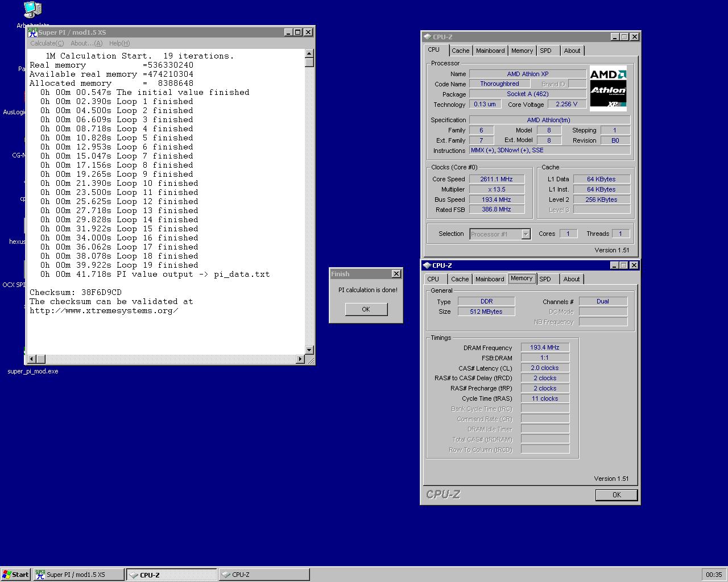Image resolution: width=728 pixels, height=582 pixels.
Task: Click Super PI horizontal scrollbar right arrow
Action: coord(300,359)
